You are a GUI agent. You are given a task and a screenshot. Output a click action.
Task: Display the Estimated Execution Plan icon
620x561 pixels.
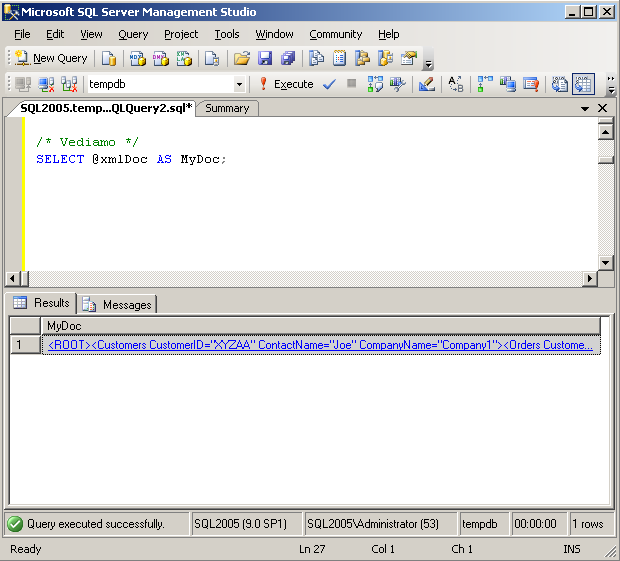tap(375, 84)
